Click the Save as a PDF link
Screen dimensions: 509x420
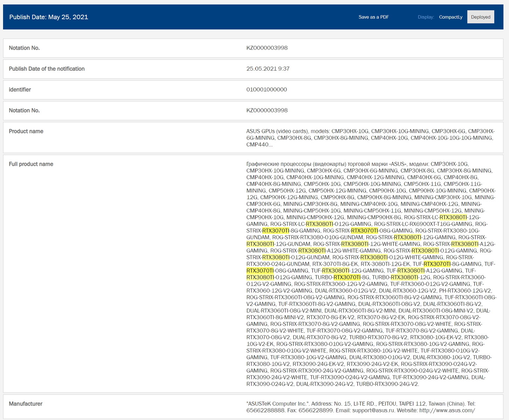(x=374, y=17)
